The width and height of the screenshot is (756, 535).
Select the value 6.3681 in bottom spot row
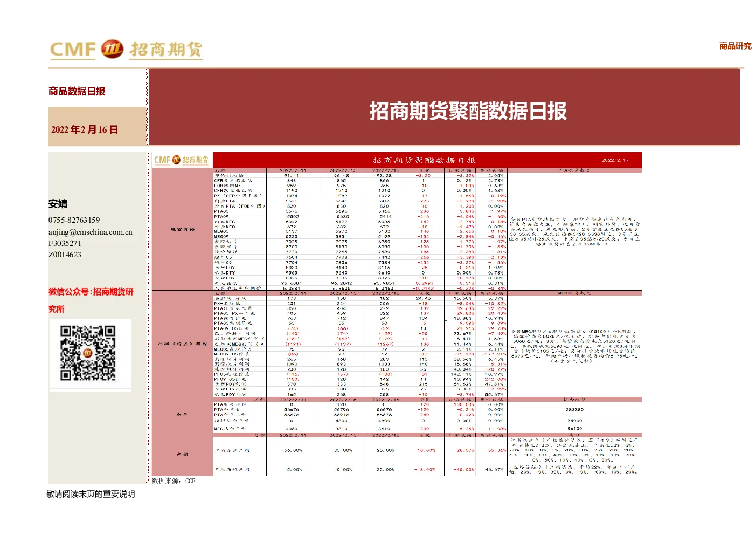point(292,288)
